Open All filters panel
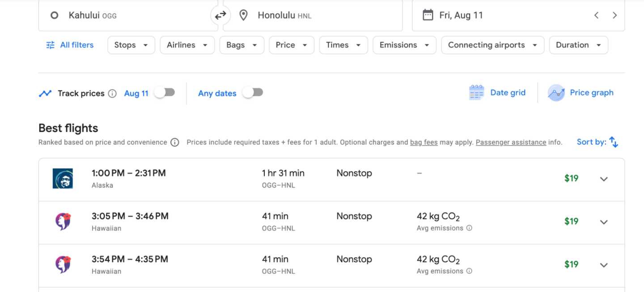This screenshot has height=292, width=644. pos(70,45)
